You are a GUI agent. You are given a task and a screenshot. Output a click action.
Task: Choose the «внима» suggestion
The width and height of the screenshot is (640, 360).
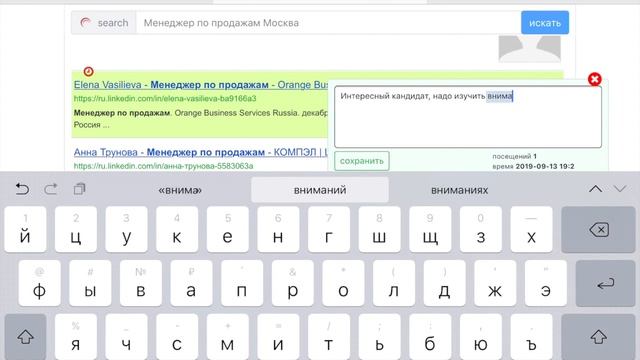[180, 190]
